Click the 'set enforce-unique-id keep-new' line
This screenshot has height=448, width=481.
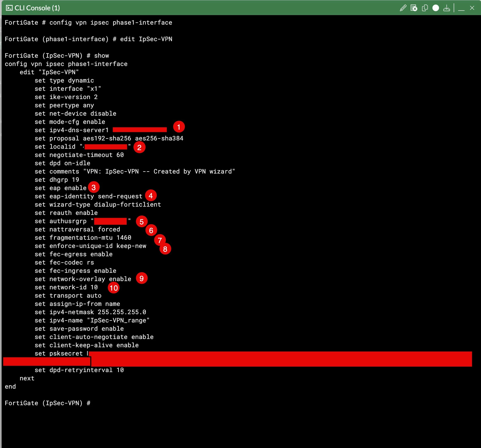click(90, 246)
